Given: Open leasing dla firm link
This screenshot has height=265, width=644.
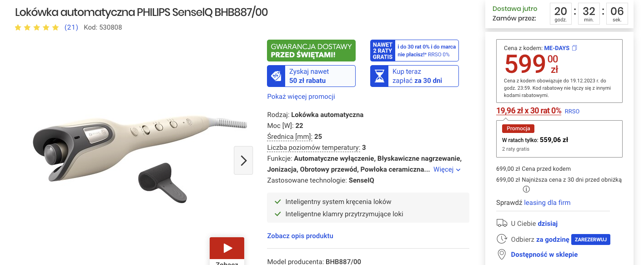Looking at the screenshot, I should click(x=547, y=203).
